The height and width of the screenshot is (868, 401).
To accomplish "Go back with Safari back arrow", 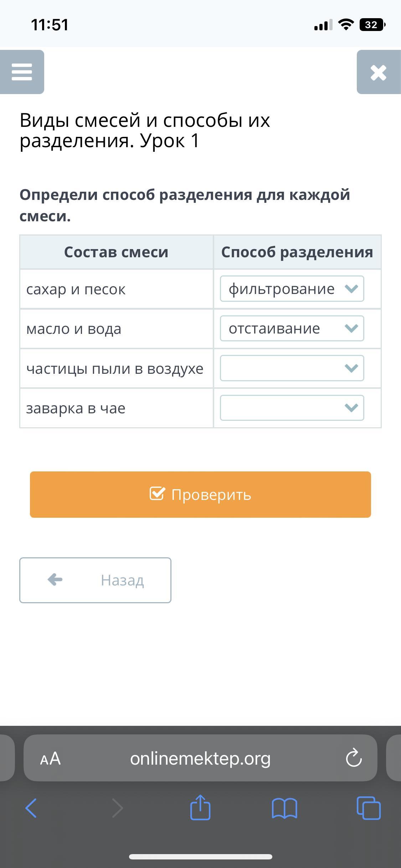I will pos(31,808).
